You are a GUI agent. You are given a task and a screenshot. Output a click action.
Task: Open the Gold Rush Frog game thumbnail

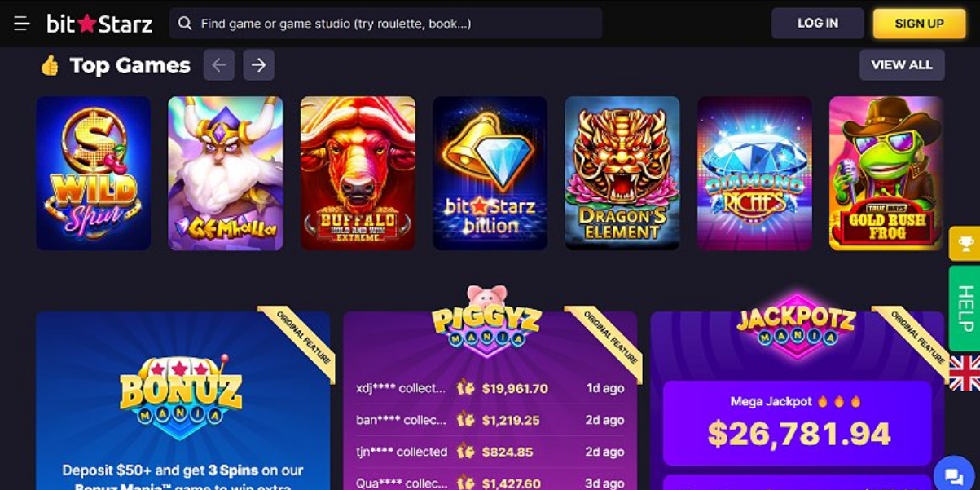click(x=886, y=174)
